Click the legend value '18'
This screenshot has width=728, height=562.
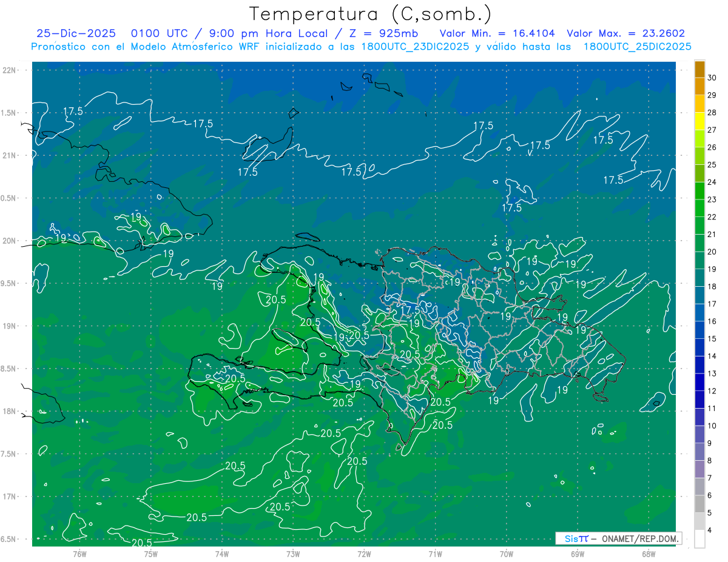coord(713,287)
